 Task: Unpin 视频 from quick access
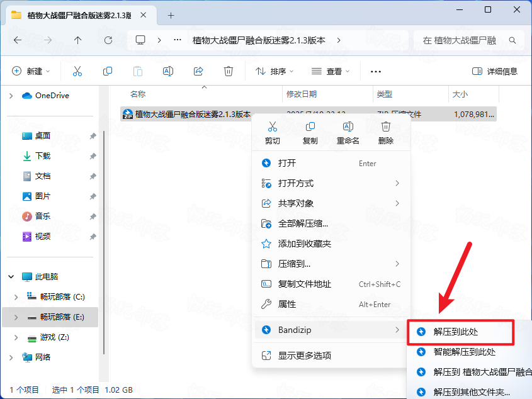93,237
